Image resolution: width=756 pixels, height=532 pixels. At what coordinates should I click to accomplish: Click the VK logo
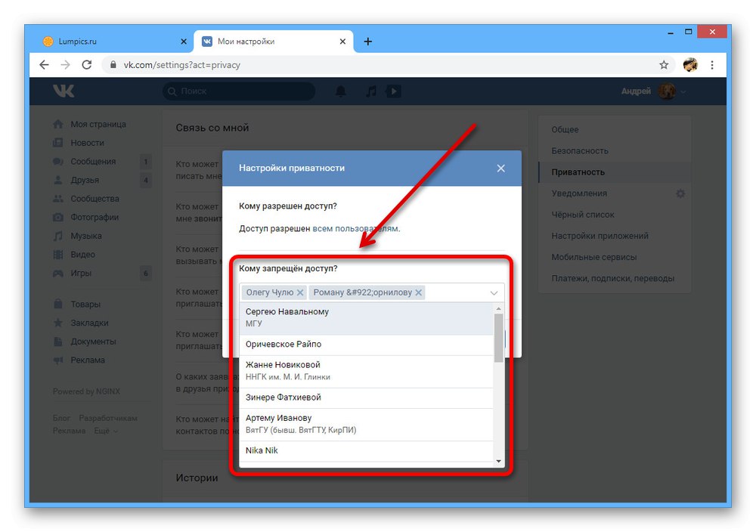tap(64, 91)
